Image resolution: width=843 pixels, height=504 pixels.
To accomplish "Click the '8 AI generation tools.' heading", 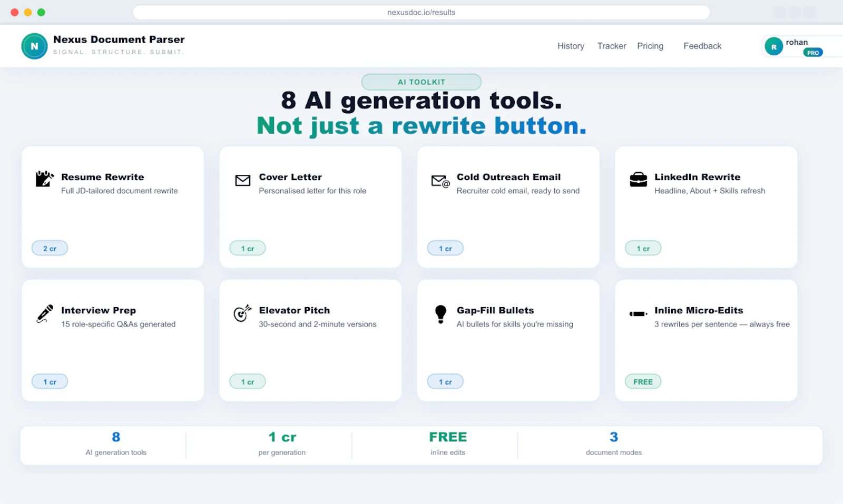I will click(421, 100).
